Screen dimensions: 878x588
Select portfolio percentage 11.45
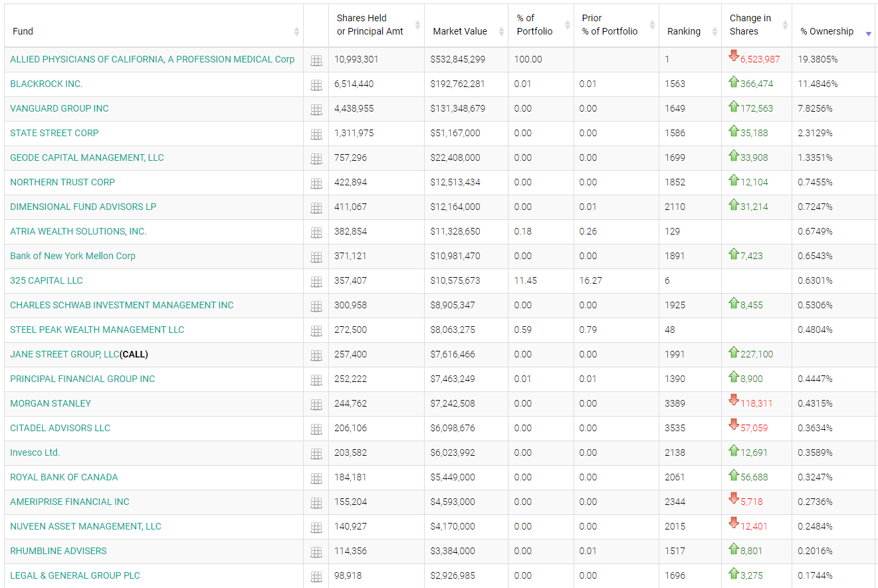pyautogui.click(x=526, y=280)
